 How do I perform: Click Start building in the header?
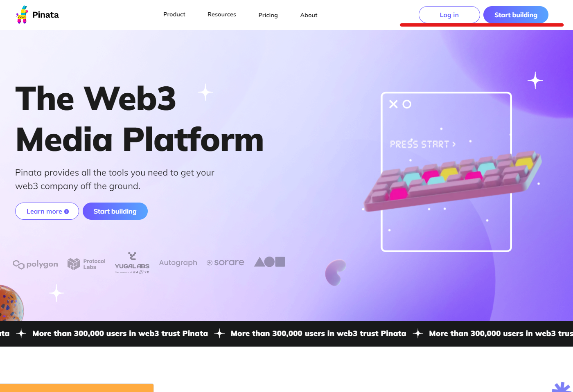click(x=516, y=15)
